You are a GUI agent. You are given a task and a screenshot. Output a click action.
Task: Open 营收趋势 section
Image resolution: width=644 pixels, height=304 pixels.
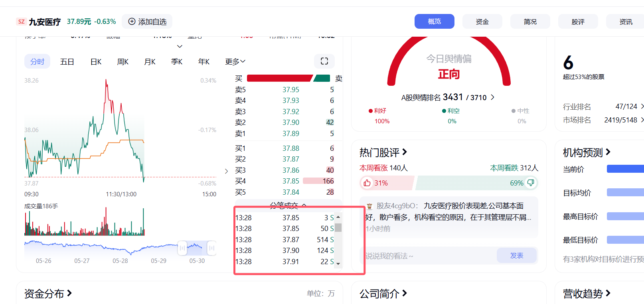(x=587, y=293)
